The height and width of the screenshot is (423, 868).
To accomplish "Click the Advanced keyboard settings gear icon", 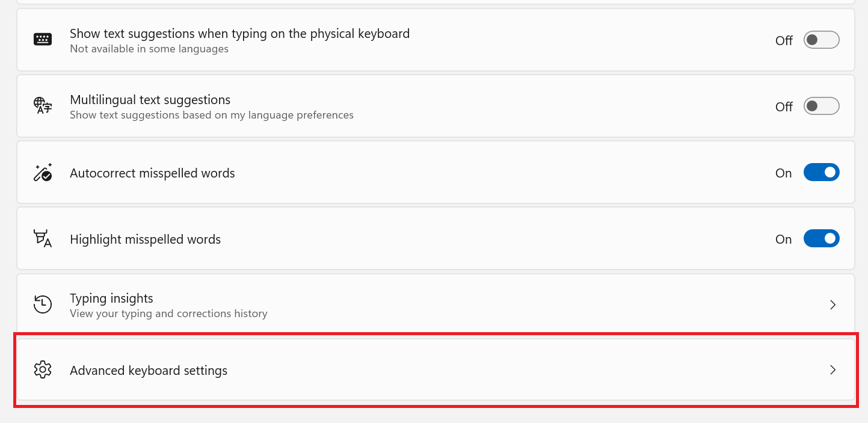I will tap(43, 370).
